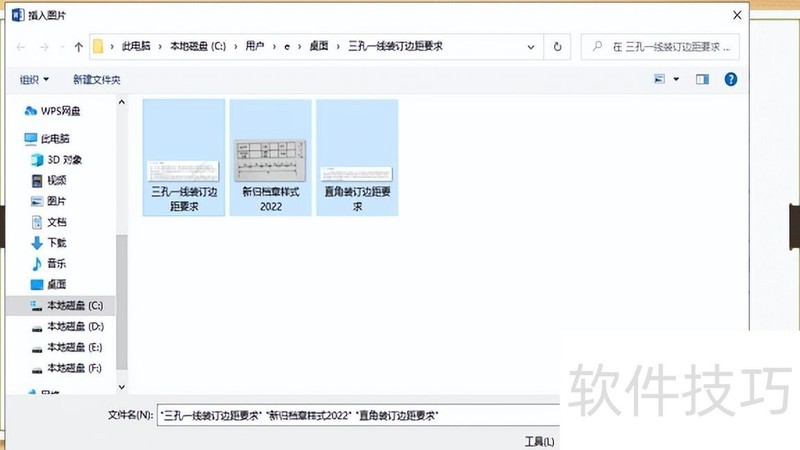
Task: Click 此电脑 in address breadcrumb
Action: (136, 46)
